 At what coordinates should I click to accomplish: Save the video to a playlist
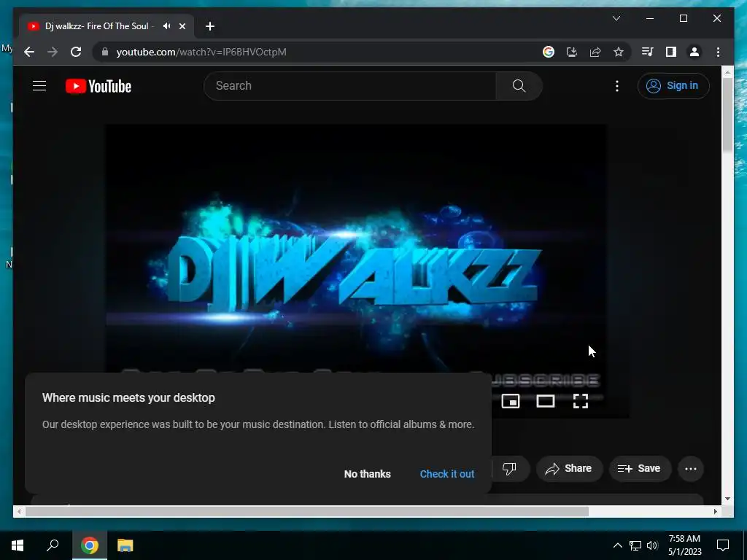click(640, 469)
